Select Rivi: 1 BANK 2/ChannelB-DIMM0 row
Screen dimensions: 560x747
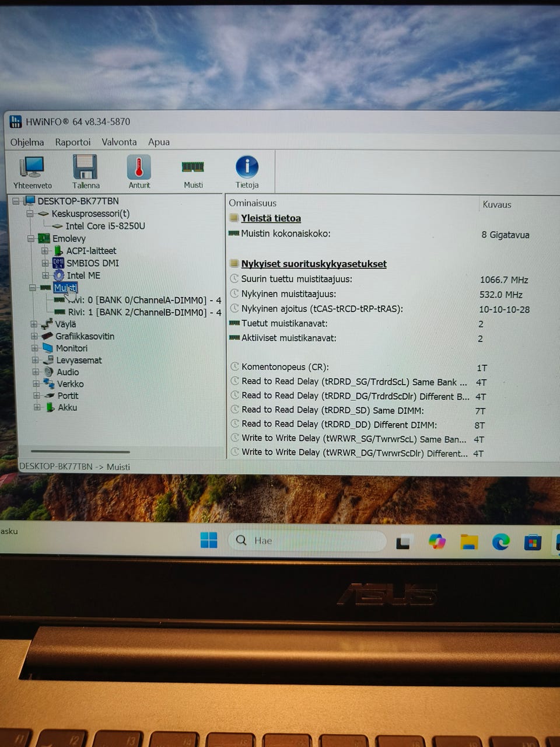[145, 312]
